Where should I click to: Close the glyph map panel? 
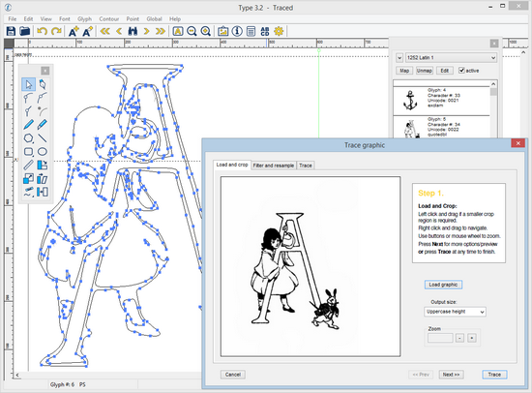[494, 44]
